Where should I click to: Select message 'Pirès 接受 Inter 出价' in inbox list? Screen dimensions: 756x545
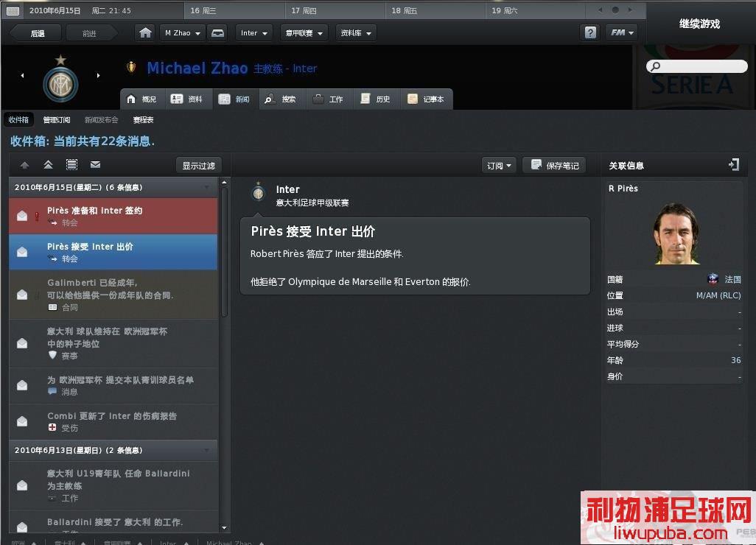(113, 252)
